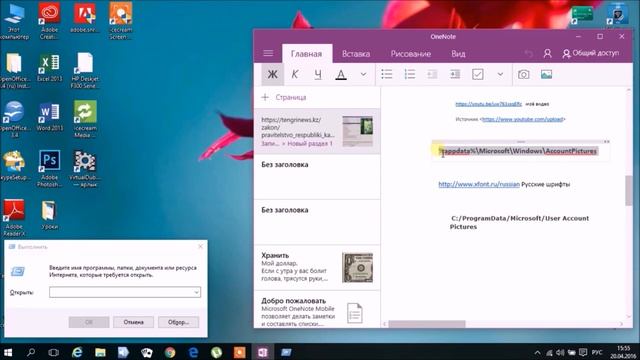Follow the youtu.be link in the note
Screen dimensions: 640x360
(488, 104)
